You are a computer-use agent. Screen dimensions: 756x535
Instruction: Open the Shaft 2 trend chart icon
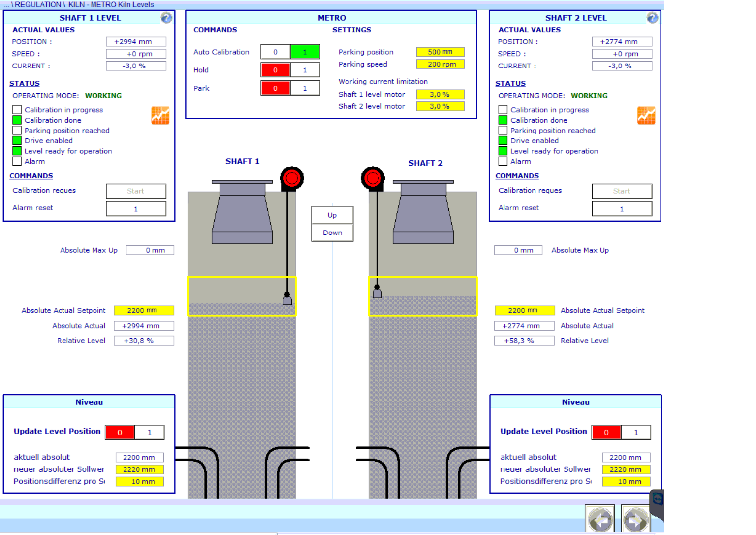(x=646, y=115)
